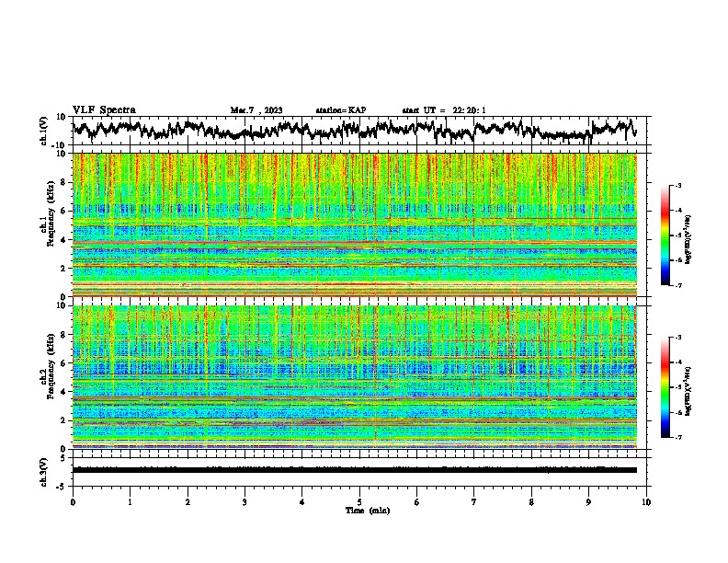Click the "-3" value on ch.1 colorbar
This screenshot has width=728, height=563.
click(x=677, y=185)
